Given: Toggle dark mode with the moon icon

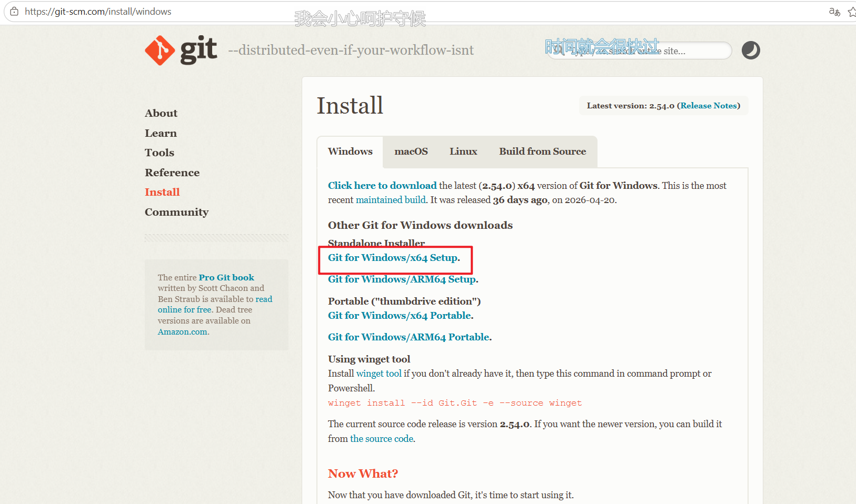Looking at the screenshot, I should [751, 51].
